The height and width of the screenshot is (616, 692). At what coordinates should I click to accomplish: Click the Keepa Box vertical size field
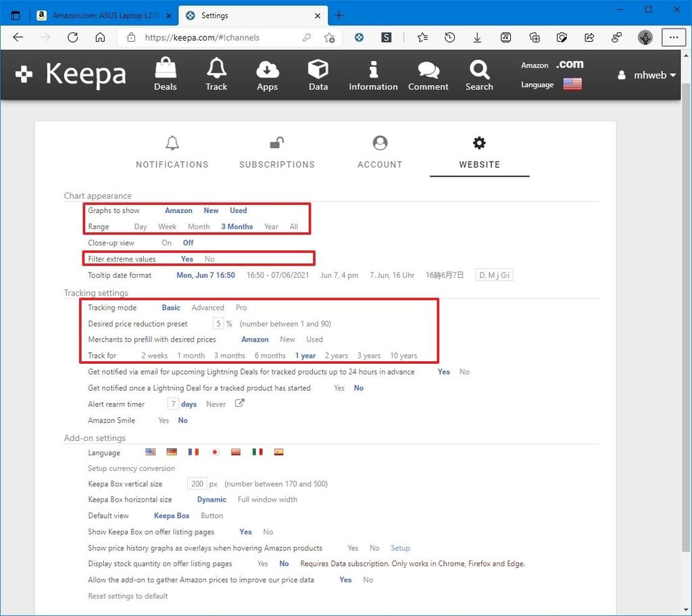197,483
